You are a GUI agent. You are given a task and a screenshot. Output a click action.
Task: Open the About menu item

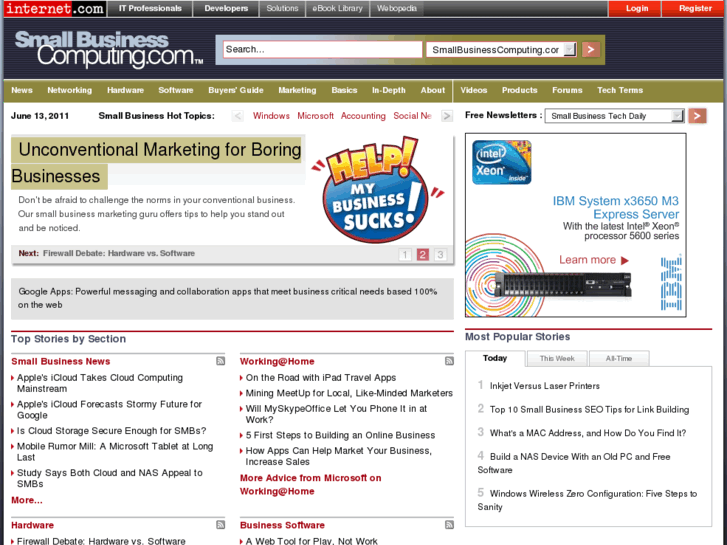coord(433,90)
